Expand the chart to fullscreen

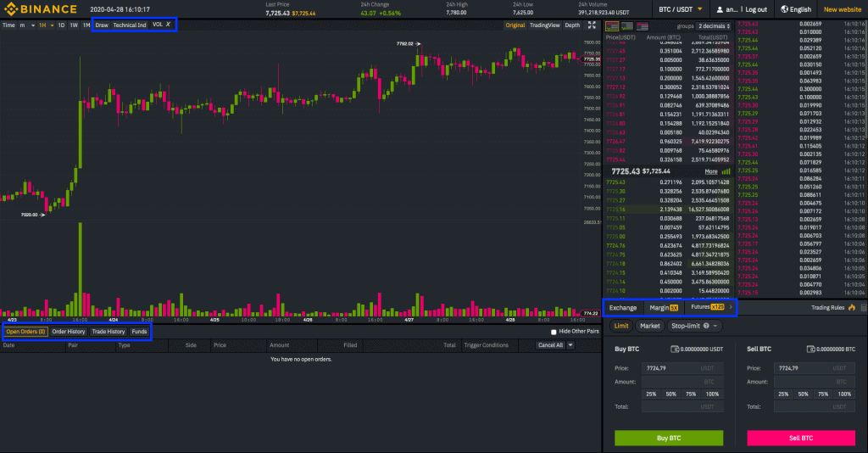point(592,25)
